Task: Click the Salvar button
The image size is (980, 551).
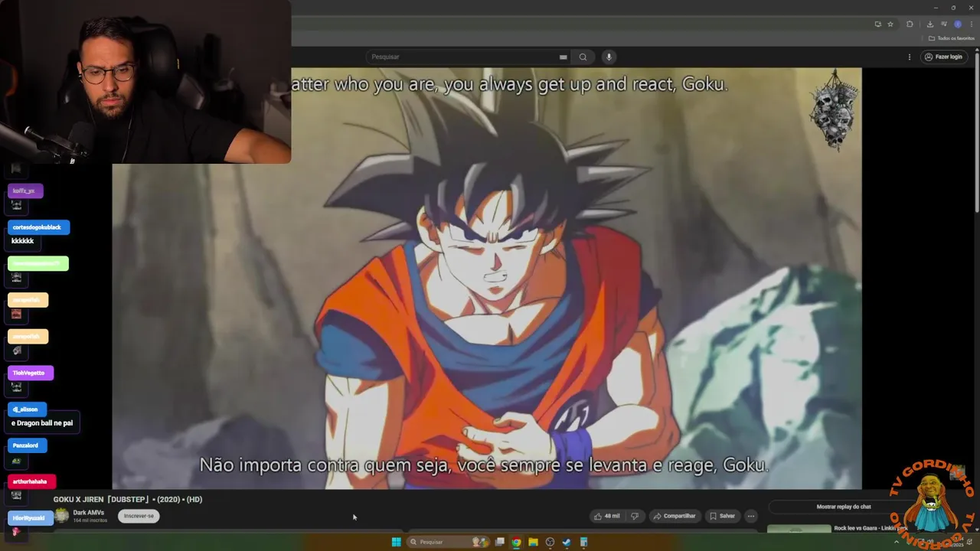Action: [722, 516]
